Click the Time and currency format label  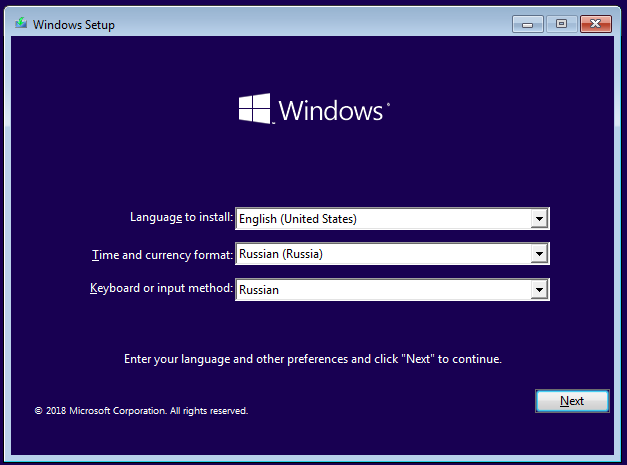pyautogui.click(x=162, y=255)
